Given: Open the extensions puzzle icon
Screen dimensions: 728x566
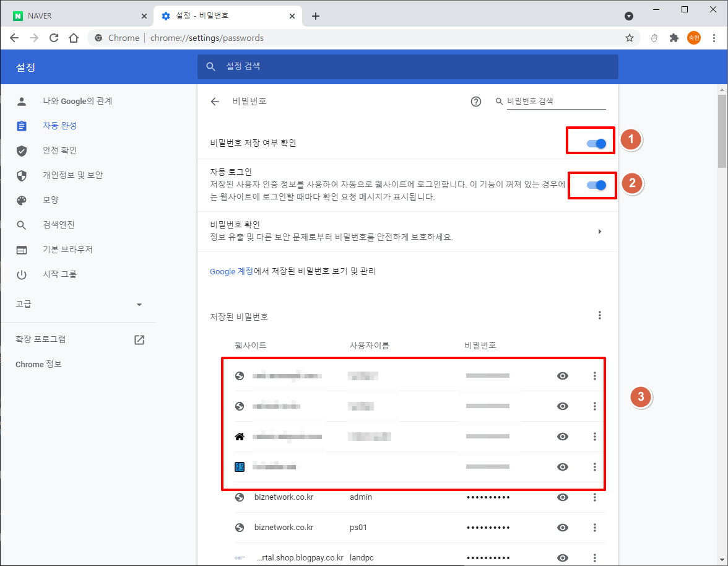Looking at the screenshot, I should click(x=674, y=38).
